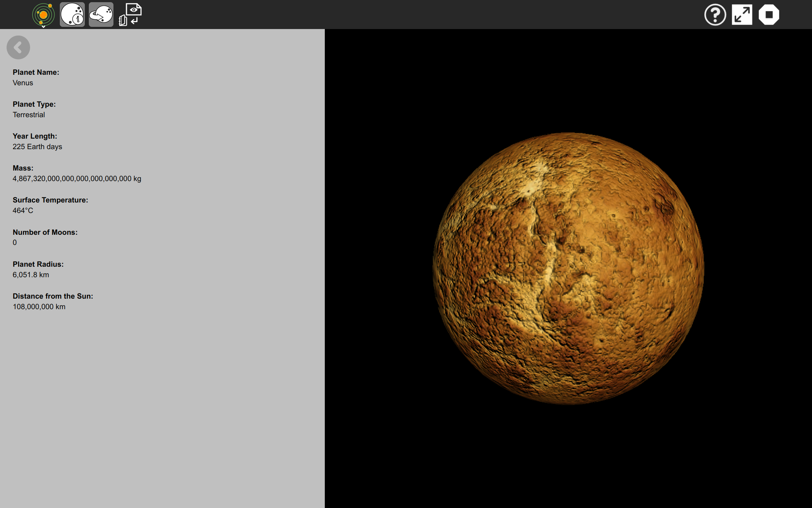Viewport: 812px width, 508px height.
Task: Toggle fullscreen with the arrows icon
Action: [742, 15]
